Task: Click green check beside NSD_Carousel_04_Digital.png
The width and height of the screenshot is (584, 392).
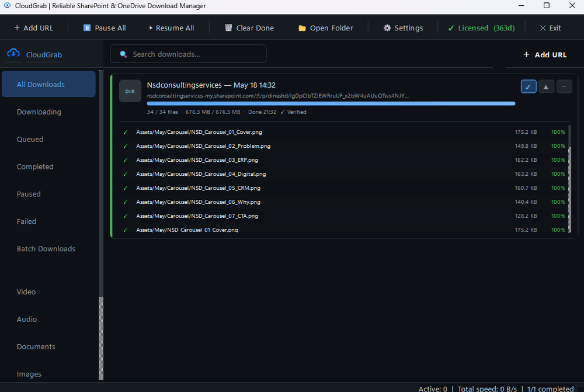Action: click(x=126, y=174)
